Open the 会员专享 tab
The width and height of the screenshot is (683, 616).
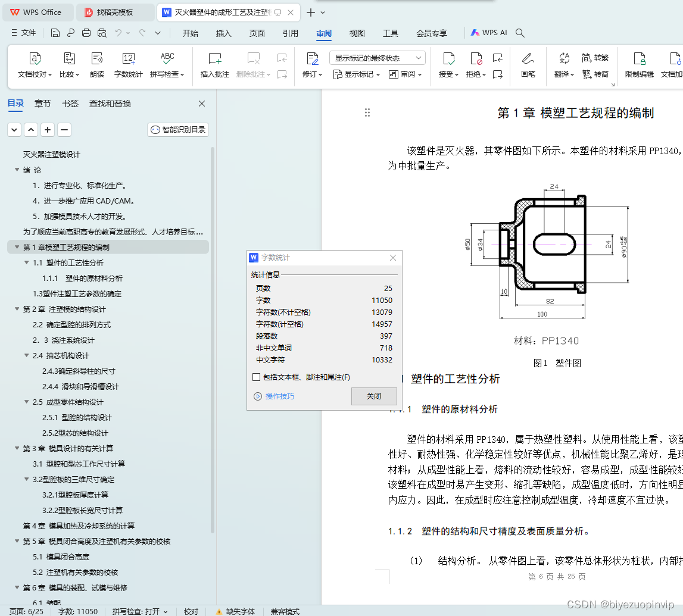[432, 33]
